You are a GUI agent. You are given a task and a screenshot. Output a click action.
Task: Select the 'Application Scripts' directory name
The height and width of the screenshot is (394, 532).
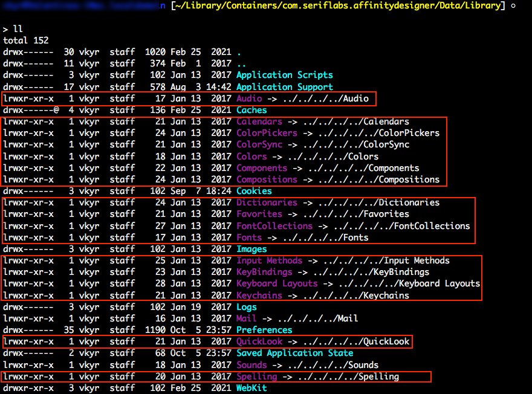pos(285,75)
